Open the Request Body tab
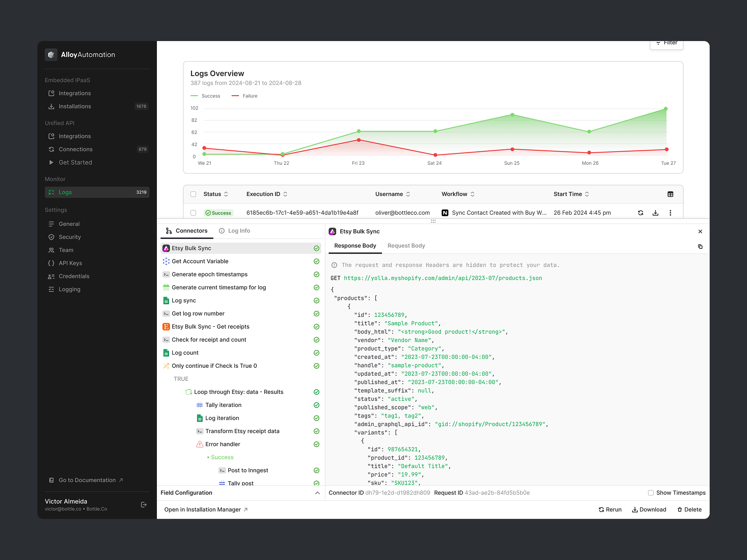Screen dimensions: 747x560 coord(406,246)
